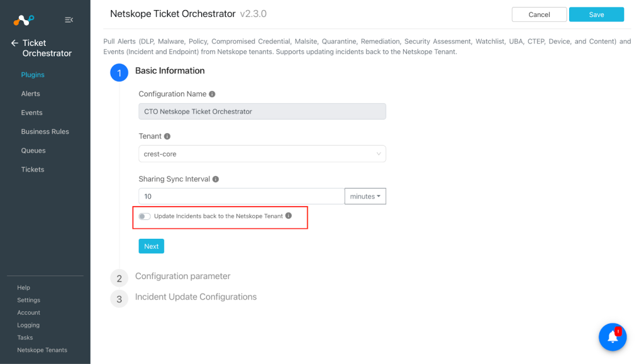Expand step 2 Configuration parameter

tap(183, 276)
